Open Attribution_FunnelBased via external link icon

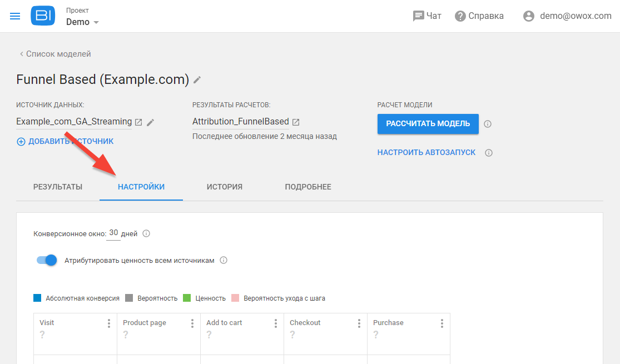click(x=295, y=121)
